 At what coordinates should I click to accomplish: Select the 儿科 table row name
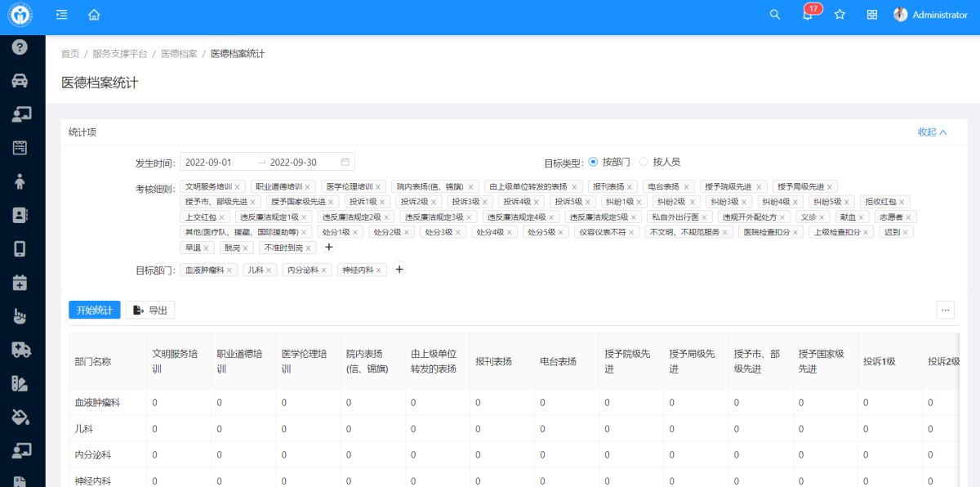tap(83, 429)
